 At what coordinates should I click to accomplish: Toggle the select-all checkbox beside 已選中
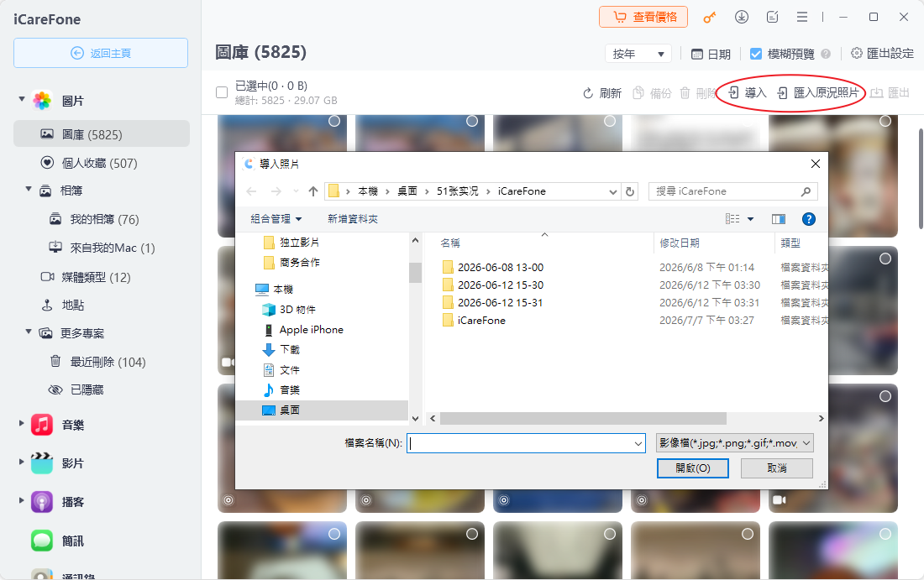click(x=222, y=92)
